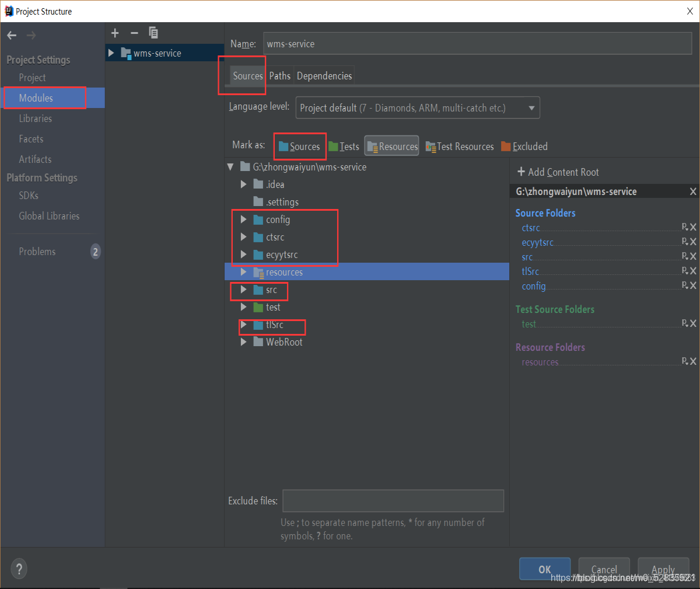Open the help question mark
The height and width of the screenshot is (589, 700).
click(x=19, y=569)
